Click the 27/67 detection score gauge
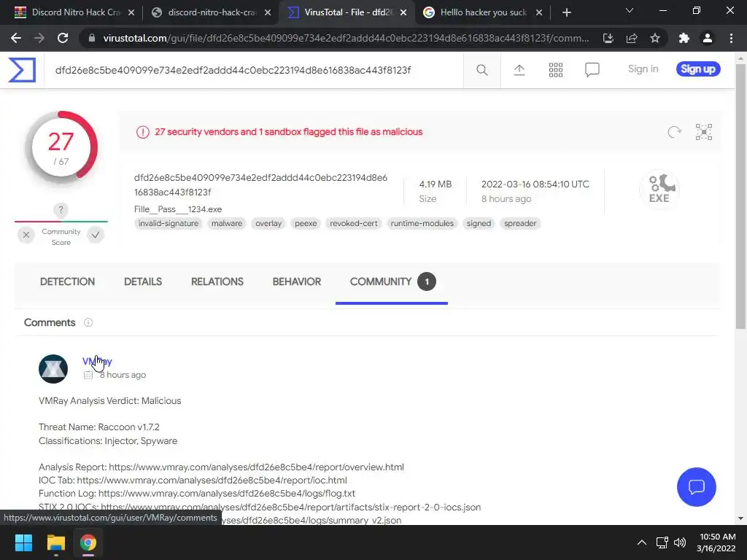Screen dimensions: 747x560 pos(61,147)
